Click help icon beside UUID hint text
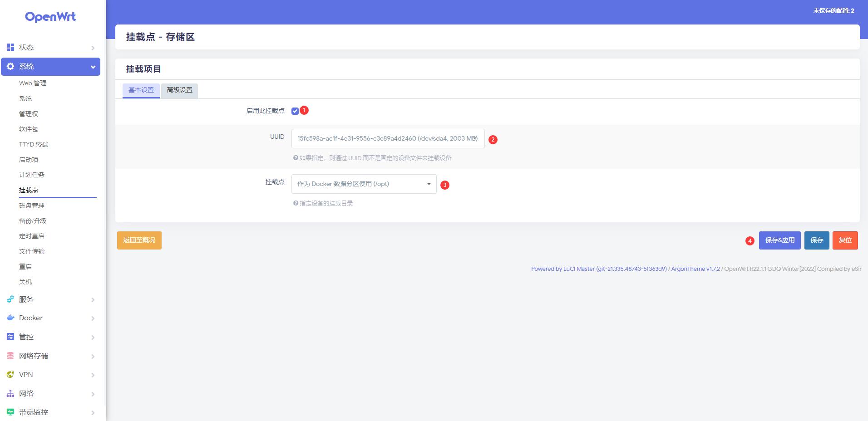 coord(296,158)
